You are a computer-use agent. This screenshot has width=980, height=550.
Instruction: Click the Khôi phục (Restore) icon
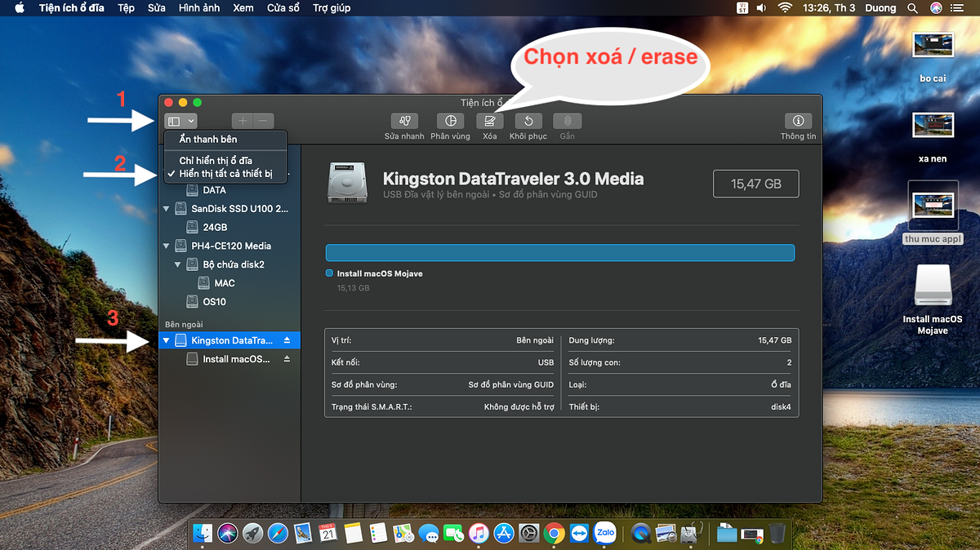pyautogui.click(x=528, y=121)
